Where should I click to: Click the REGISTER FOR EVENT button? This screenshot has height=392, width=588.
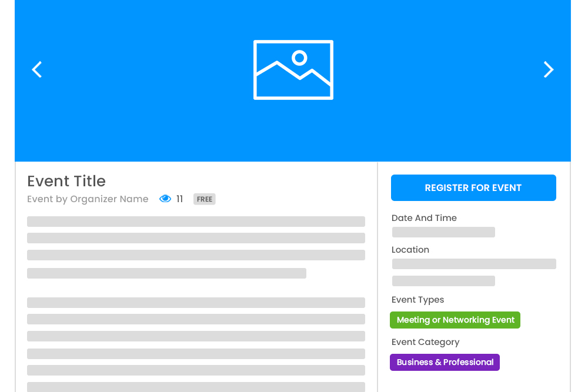(x=473, y=187)
